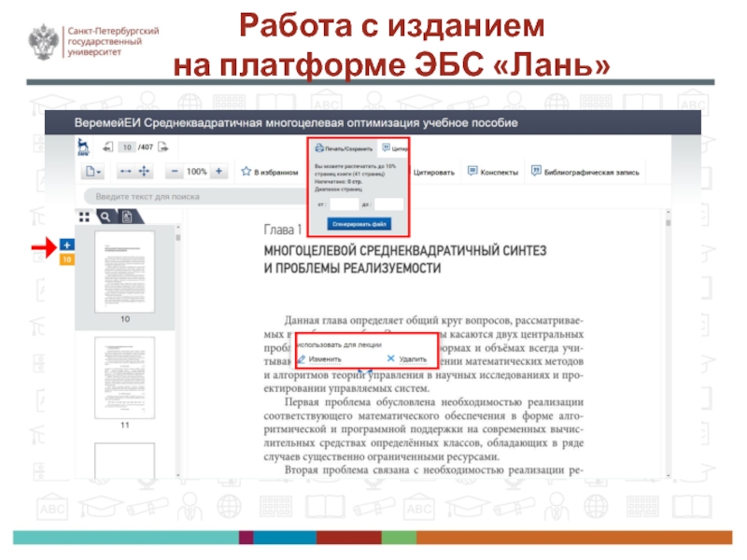Image resolution: width=747 pixels, height=560 pixels.
Task: Click the 'Конспекты' speech bubble icon
Action: tap(472, 171)
